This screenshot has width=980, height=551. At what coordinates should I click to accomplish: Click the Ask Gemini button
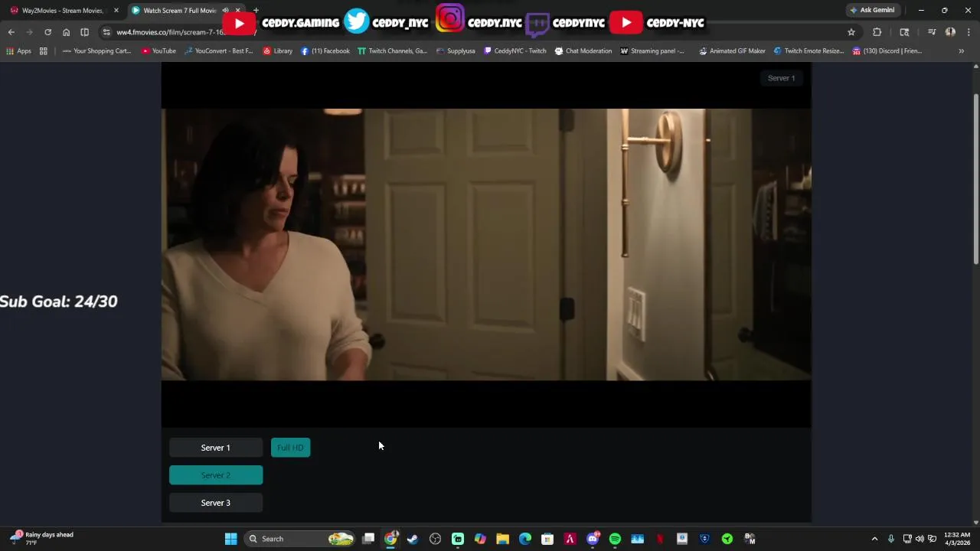tap(872, 10)
